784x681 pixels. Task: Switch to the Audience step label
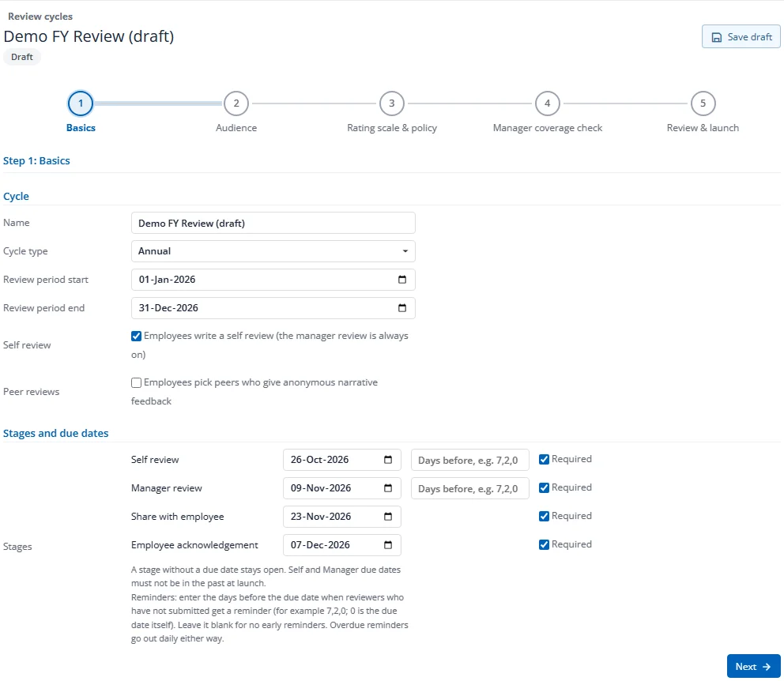click(x=236, y=128)
